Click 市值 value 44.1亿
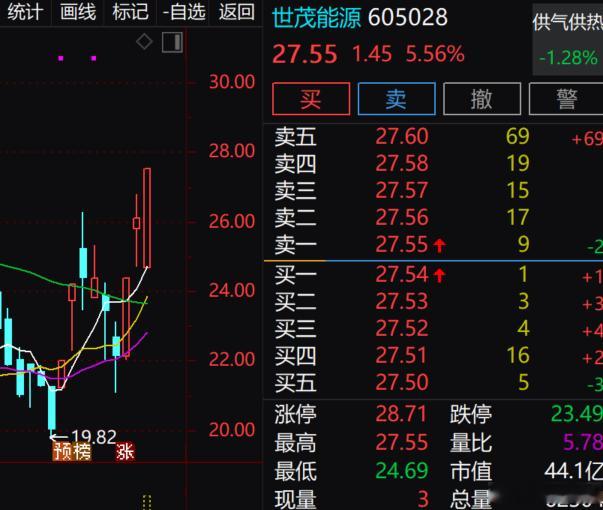This screenshot has width=603, height=510. [x=573, y=471]
